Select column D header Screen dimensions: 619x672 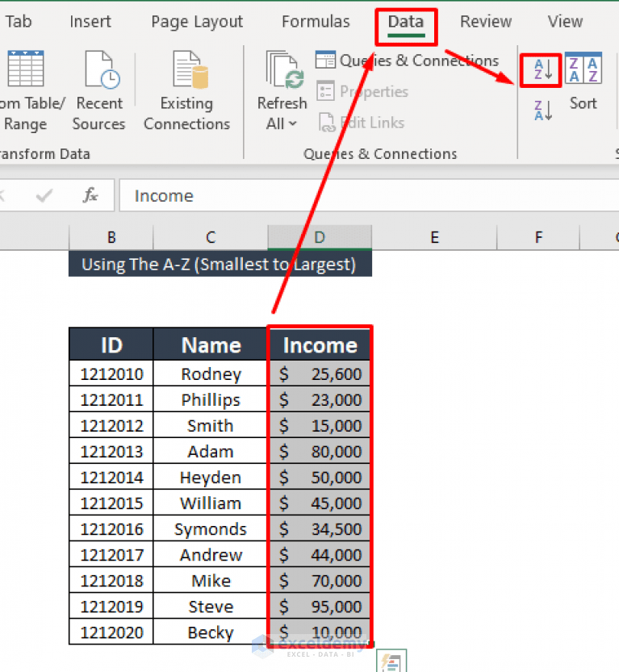(x=320, y=237)
